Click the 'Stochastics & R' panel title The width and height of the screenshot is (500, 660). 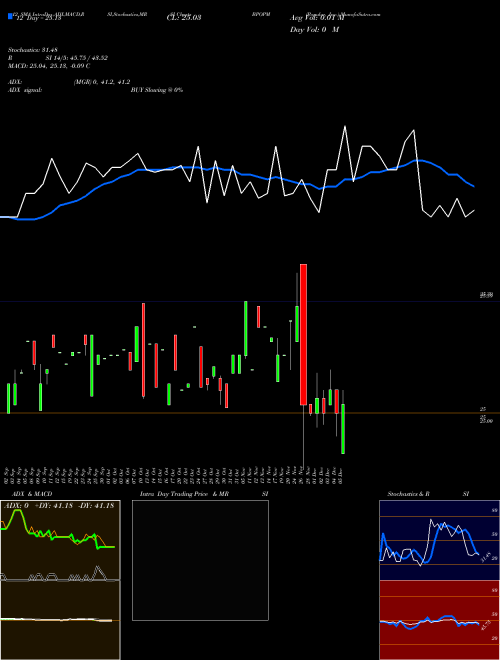pyautogui.click(x=408, y=494)
